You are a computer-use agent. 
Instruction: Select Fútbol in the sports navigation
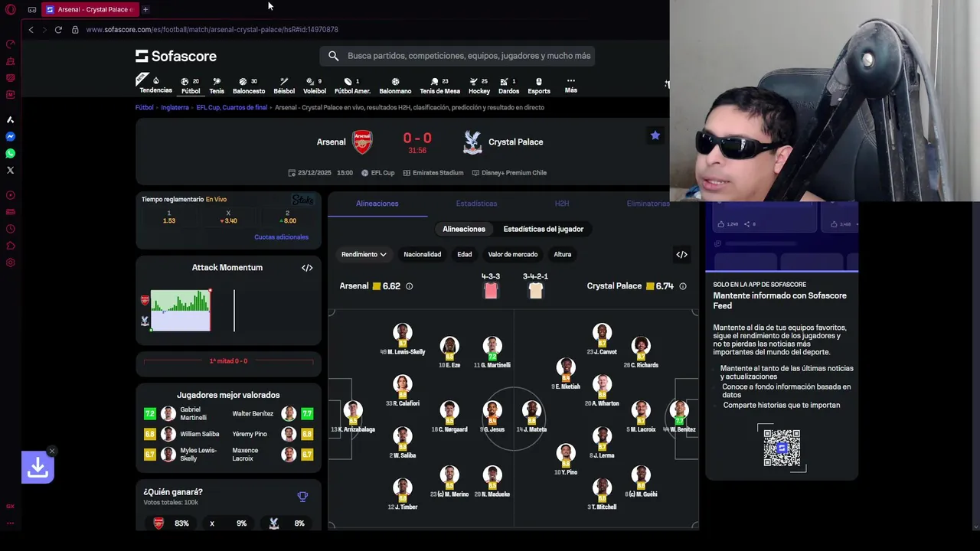[191, 86]
